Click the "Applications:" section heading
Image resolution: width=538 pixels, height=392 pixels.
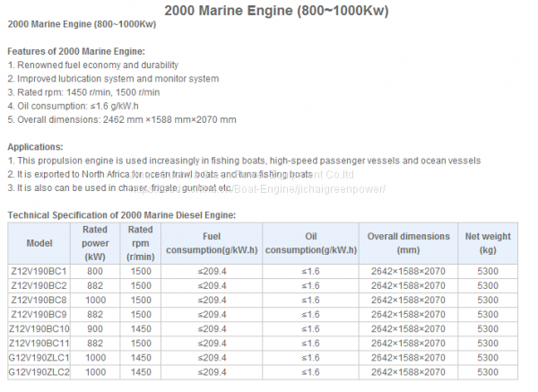tap(35, 146)
